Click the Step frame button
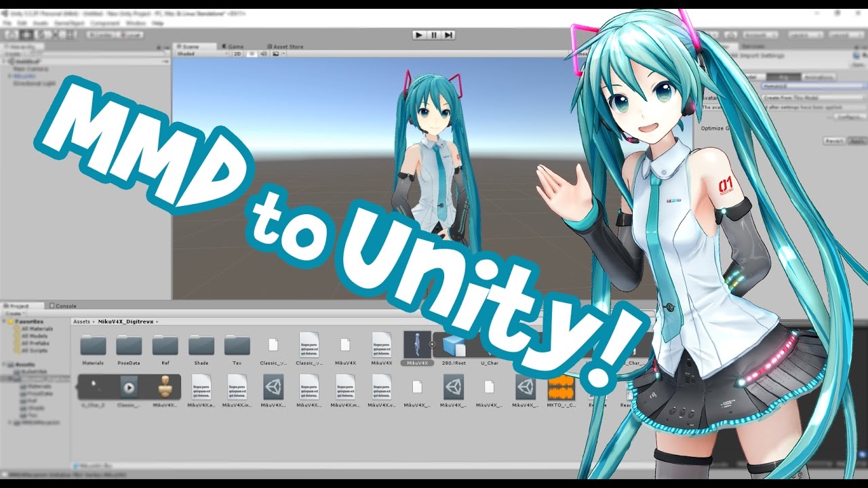The height and width of the screenshot is (488, 868). coord(448,35)
